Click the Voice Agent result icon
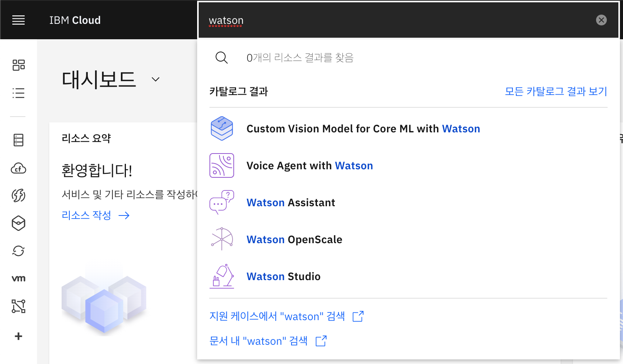 (x=222, y=165)
